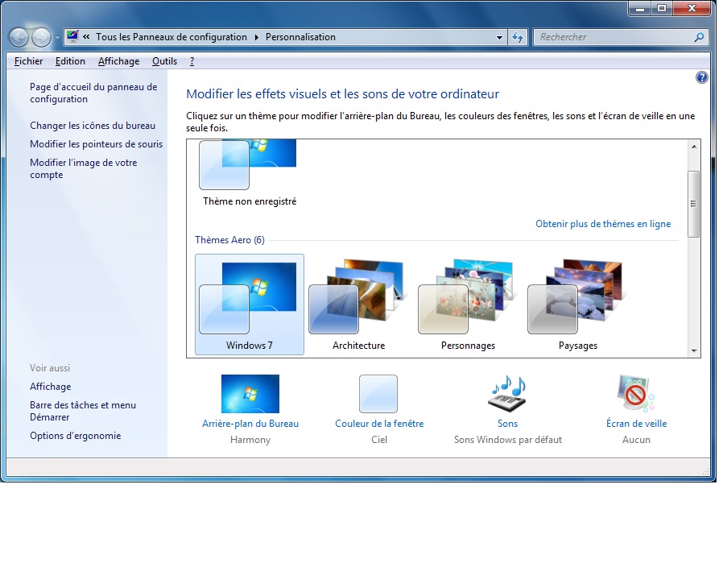The image size is (723, 588).
Task: Open the Écran de veille link
Action: 636,424
